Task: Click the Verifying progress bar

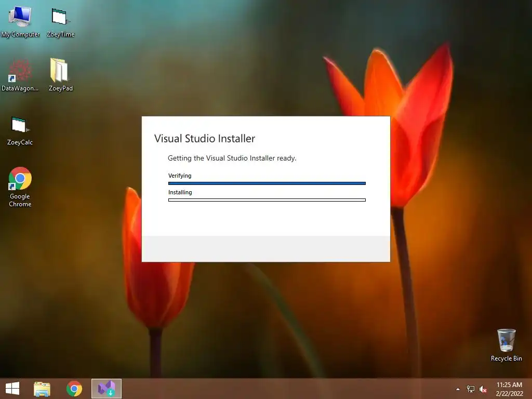Action: pyautogui.click(x=267, y=183)
